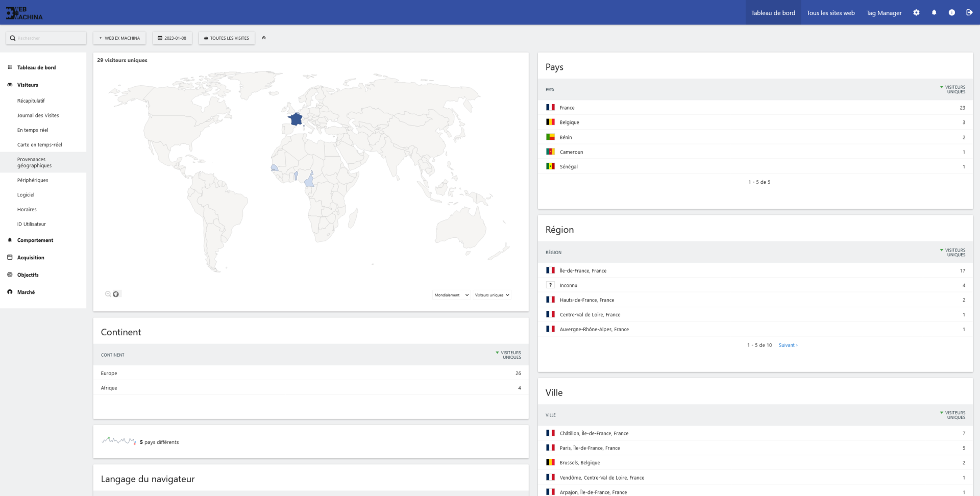Open Journal des Visites in sidebar
Screen dimensions: 980x496
[x=38, y=115]
